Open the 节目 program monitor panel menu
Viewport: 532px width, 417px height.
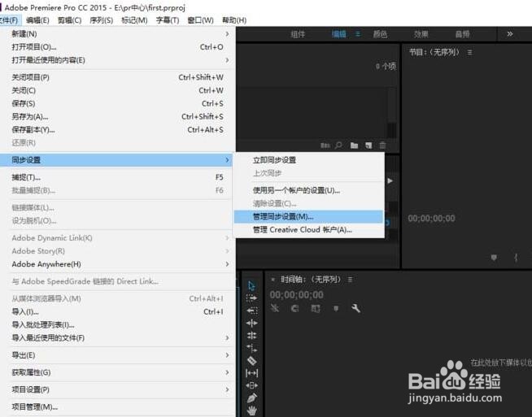pos(470,52)
